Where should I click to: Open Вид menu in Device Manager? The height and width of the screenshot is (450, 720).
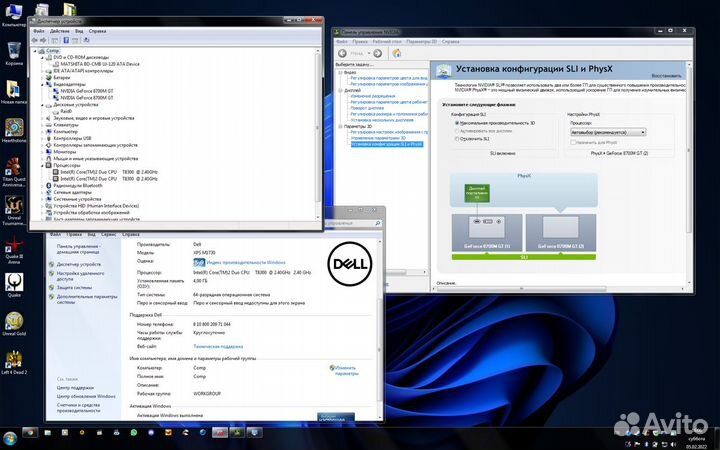point(79,31)
